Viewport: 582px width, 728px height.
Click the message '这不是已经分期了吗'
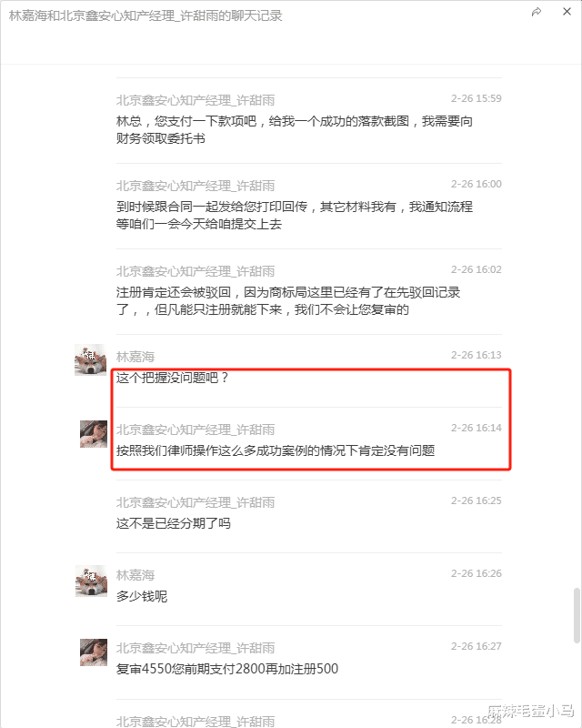tap(173, 524)
